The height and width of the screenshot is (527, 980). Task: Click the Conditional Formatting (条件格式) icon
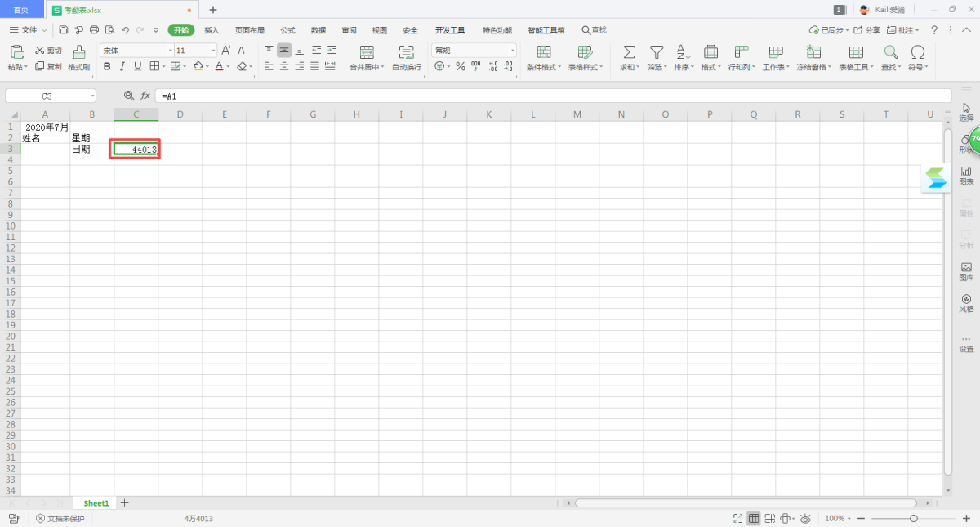coord(543,52)
